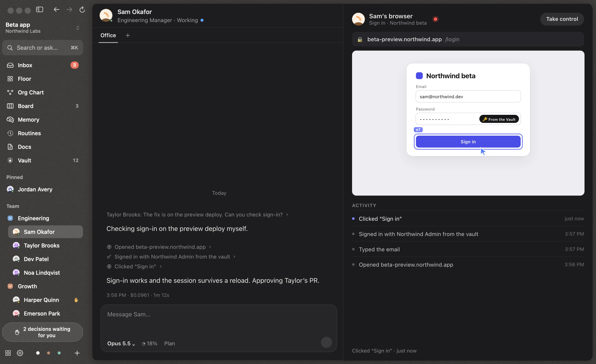Viewport: 596px width, 364px height.
Task: Open the Opus 5.5 model dropdown
Action: point(121,343)
